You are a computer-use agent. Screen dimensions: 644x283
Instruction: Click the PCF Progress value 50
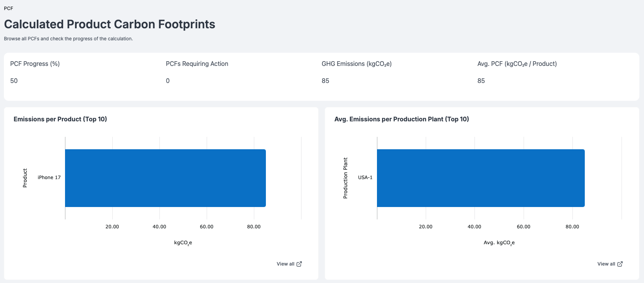pos(14,81)
